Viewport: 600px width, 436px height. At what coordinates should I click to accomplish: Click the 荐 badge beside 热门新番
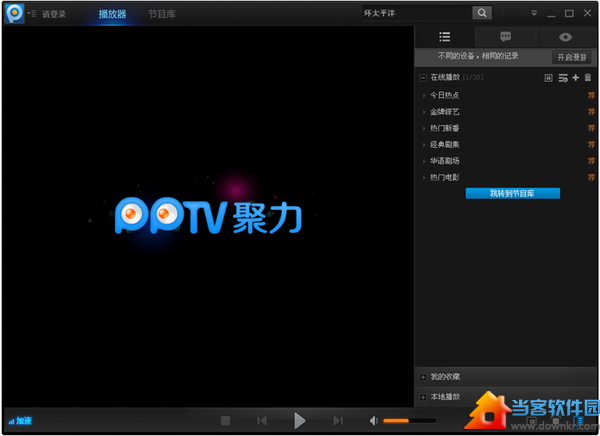(x=592, y=128)
